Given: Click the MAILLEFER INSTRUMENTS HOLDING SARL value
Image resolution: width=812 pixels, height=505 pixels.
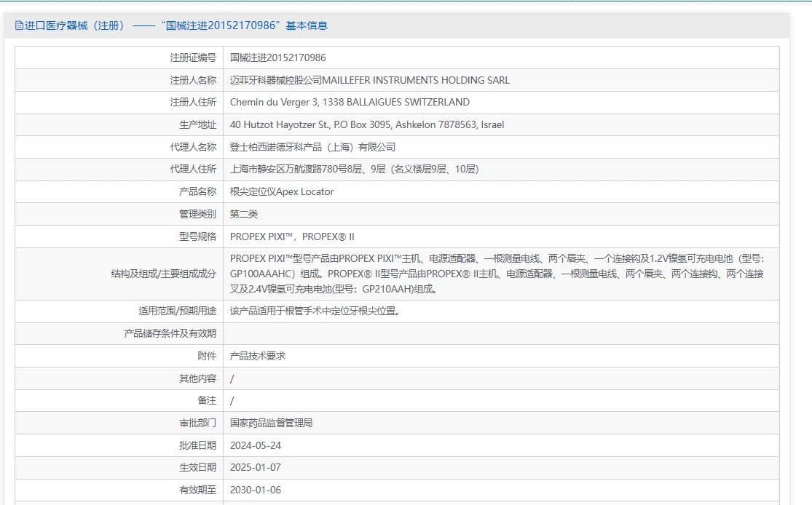Looking at the screenshot, I should tap(370, 80).
